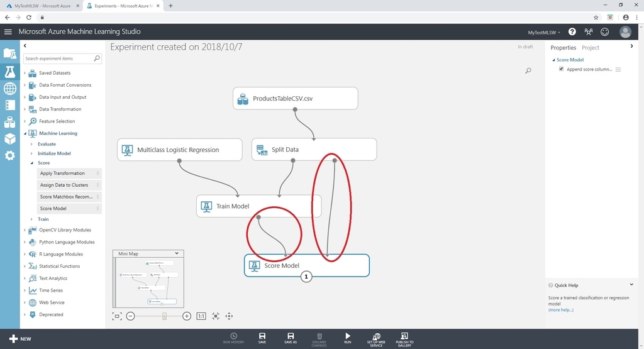The height and width of the screenshot is (349, 644).
Task: Select Score Model in the module list
Action: click(69, 209)
